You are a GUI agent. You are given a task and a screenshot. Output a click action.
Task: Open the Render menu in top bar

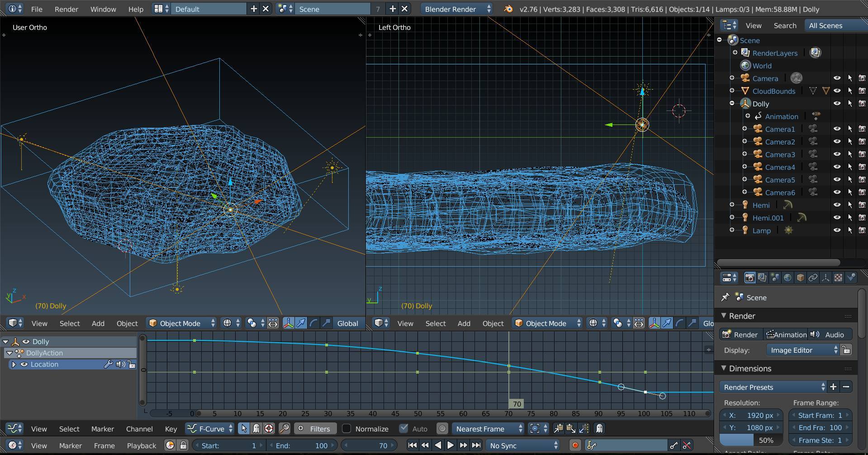click(x=66, y=9)
